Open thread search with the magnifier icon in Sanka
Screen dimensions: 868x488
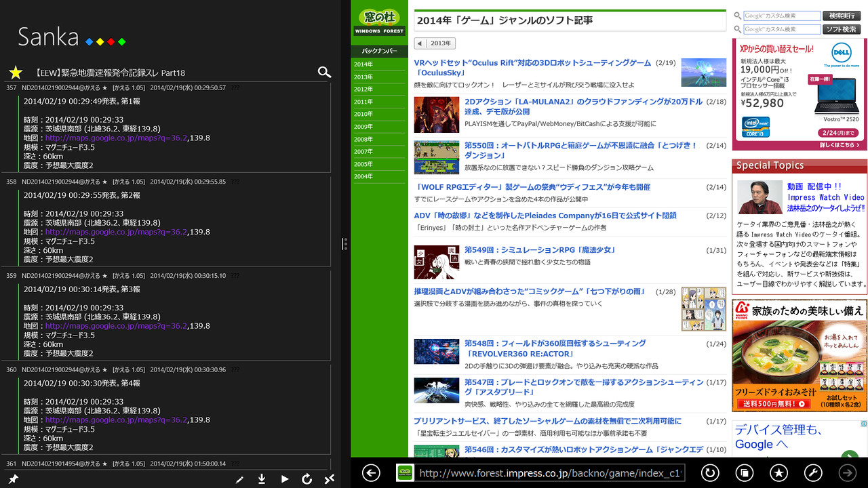pos(324,72)
